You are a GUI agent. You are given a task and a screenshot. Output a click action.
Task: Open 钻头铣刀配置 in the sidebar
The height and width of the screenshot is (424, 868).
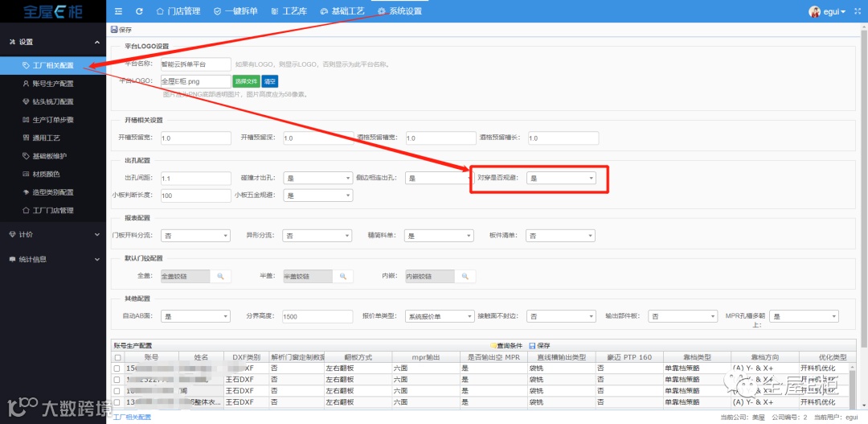coord(53,101)
